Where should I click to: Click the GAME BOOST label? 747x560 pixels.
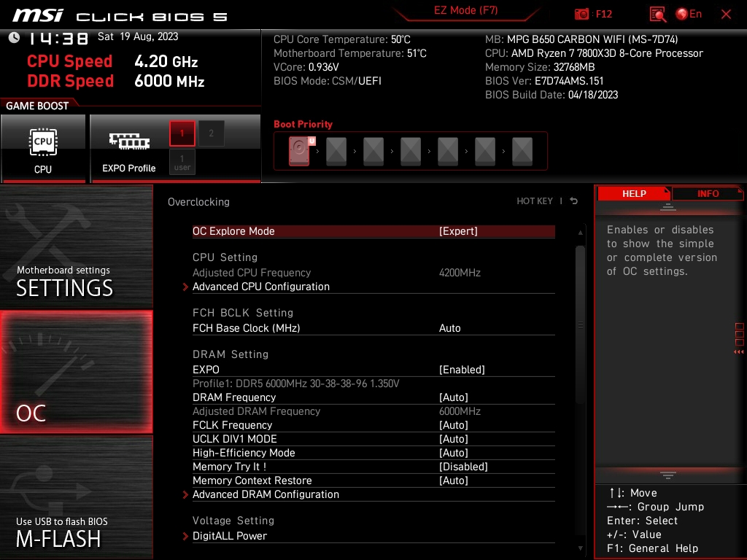(37, 106)
